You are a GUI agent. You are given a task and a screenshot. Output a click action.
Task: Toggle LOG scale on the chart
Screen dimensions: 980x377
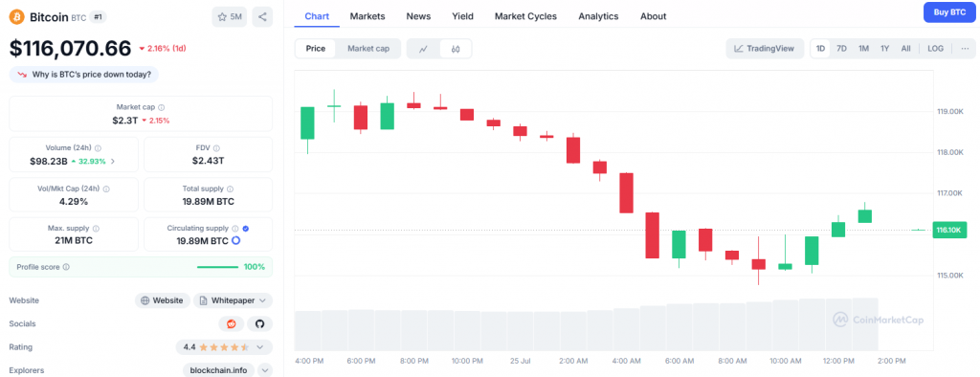click(936, 48)
